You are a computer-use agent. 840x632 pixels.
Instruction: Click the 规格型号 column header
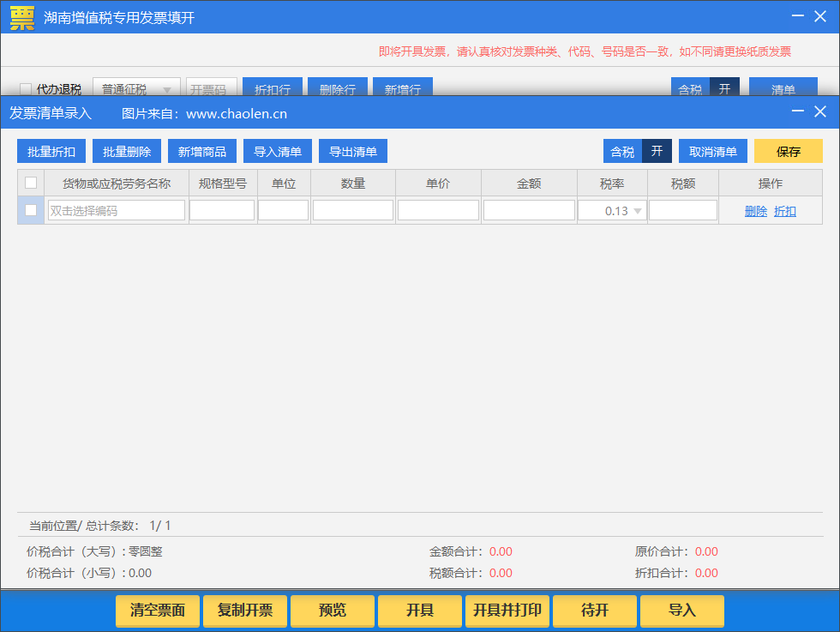[223, 184]
